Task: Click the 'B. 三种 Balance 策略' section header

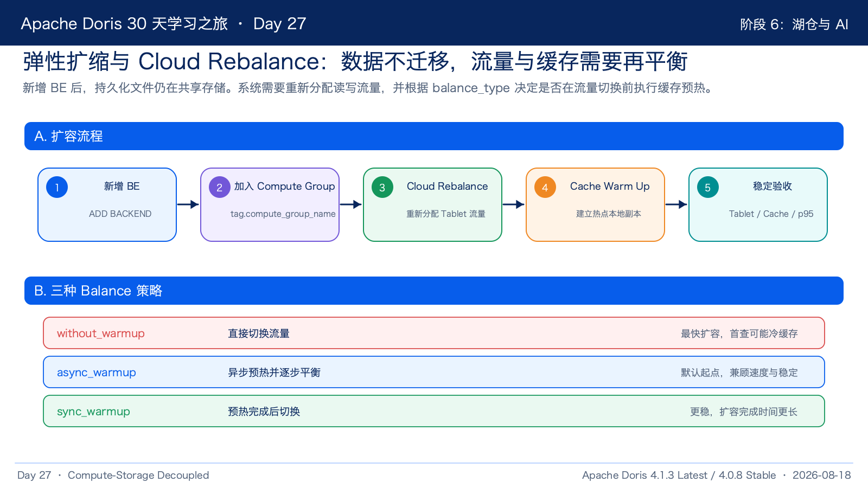Action: pos(434,291)
